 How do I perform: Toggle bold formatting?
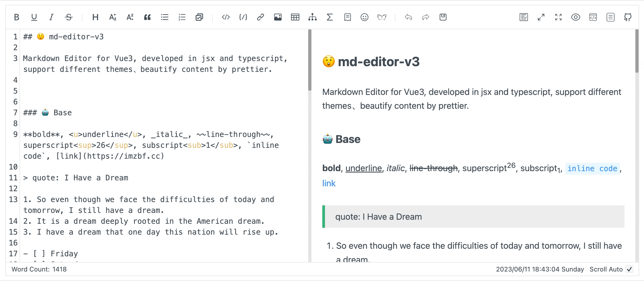click(x=17, y=17)
